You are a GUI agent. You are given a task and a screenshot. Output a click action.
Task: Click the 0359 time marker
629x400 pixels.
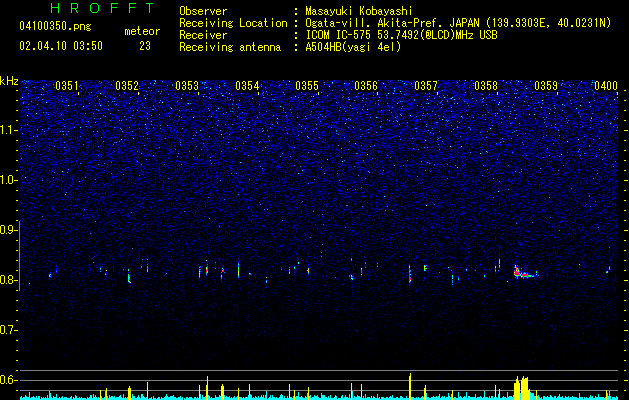(546, 86)
